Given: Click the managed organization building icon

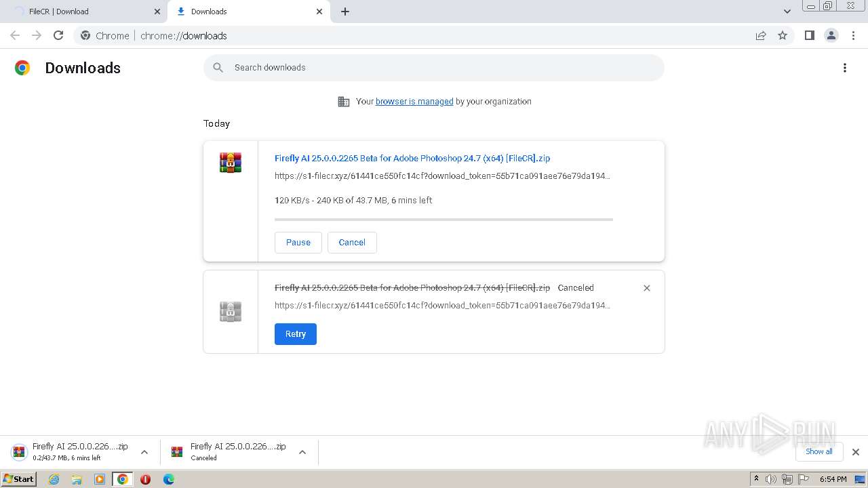Looking at the screenshot, I should click(x=344, y=102).
